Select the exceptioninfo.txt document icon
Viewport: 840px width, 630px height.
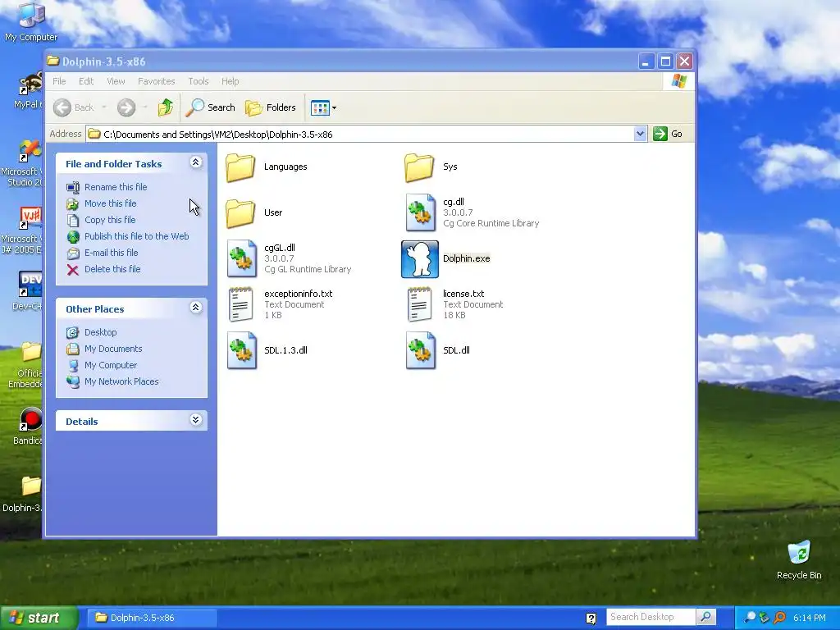coord(240,304)
